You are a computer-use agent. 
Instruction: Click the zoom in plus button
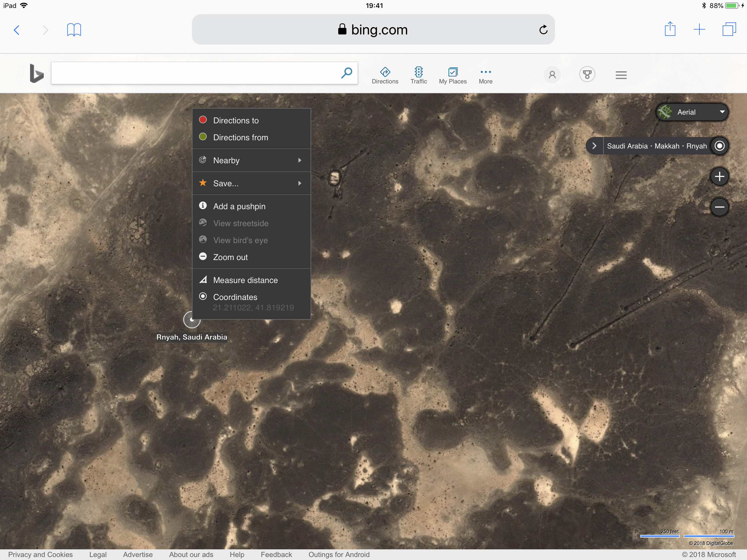click(x=719, y=176)
